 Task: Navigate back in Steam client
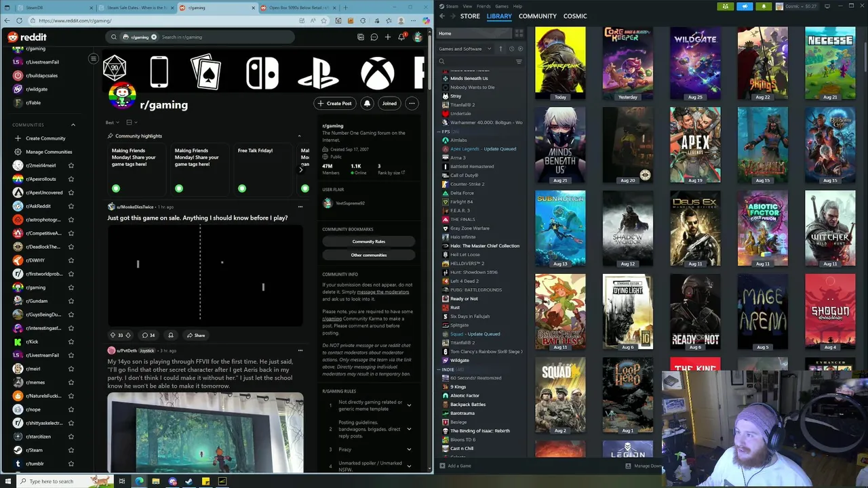(x=442, y=16)
